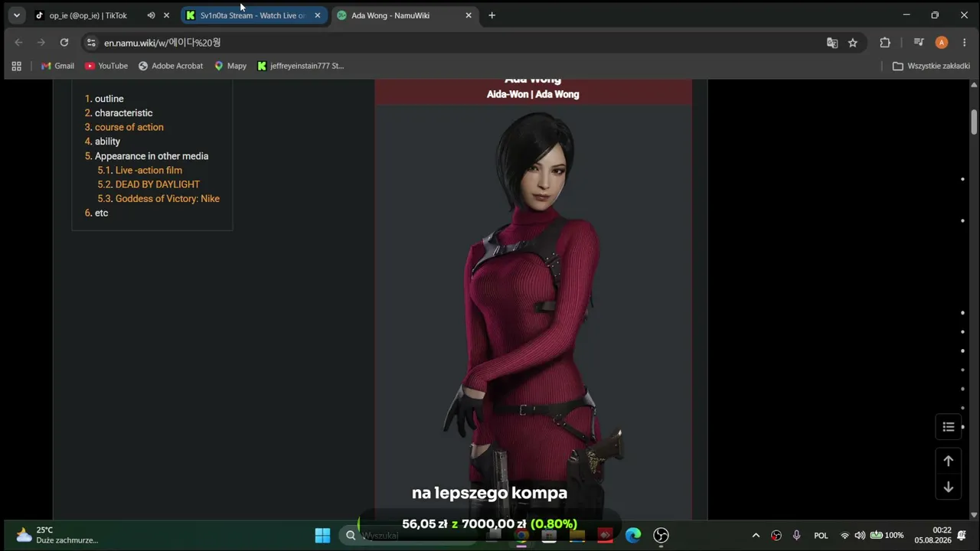Viewport: 980px width, 551px height.
Task: Bookmark this page with the star icon
Action: [853, 43]
